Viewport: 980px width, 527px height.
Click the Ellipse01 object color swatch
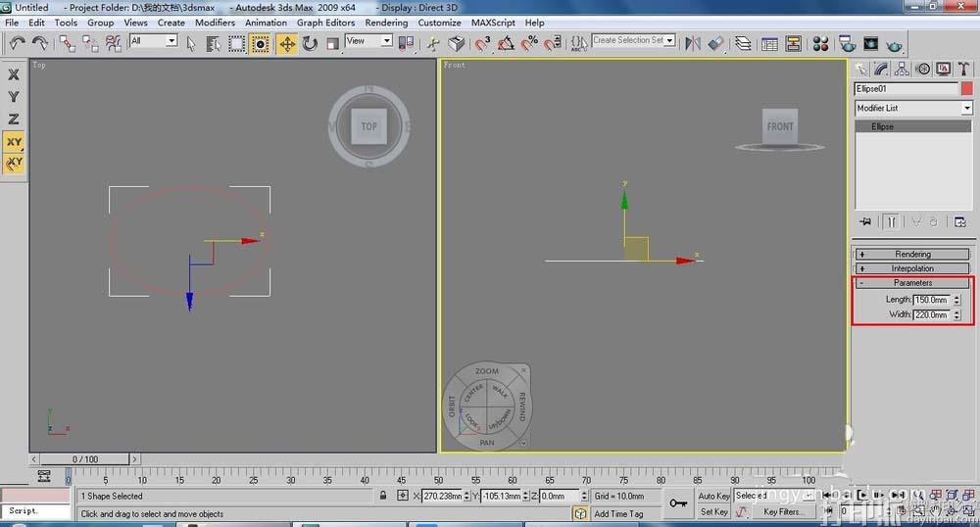tap(966, 88)
